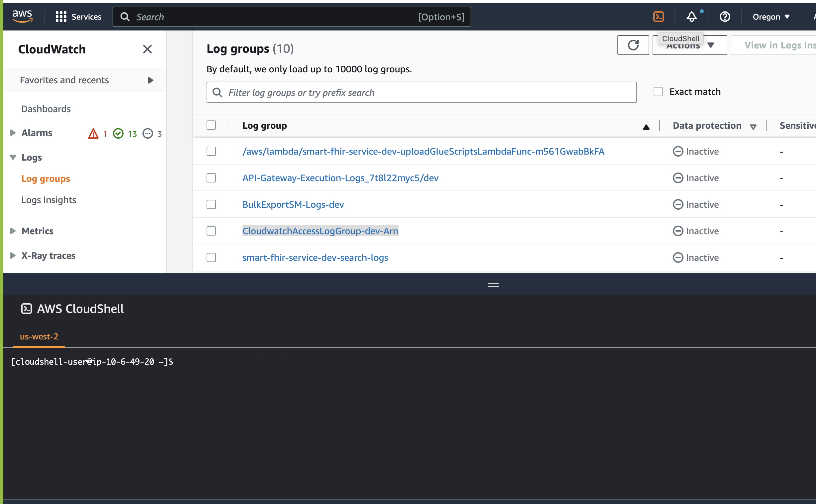Toggle the Exact match checkbox
Viewport: 816px width, 504px height.
pos(658,92)
